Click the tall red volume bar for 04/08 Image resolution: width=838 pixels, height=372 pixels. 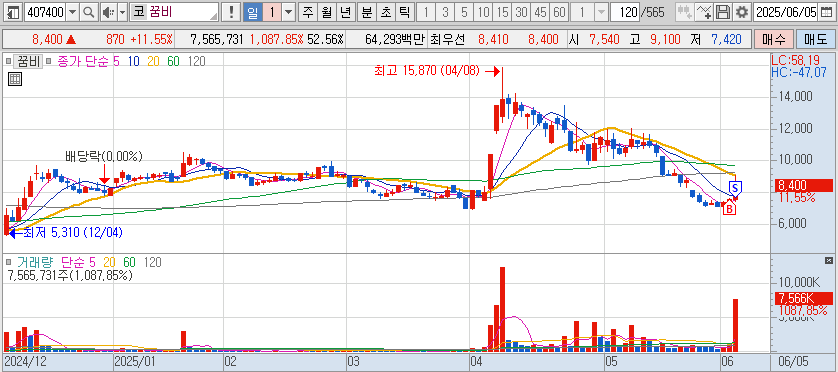(502, 309)
